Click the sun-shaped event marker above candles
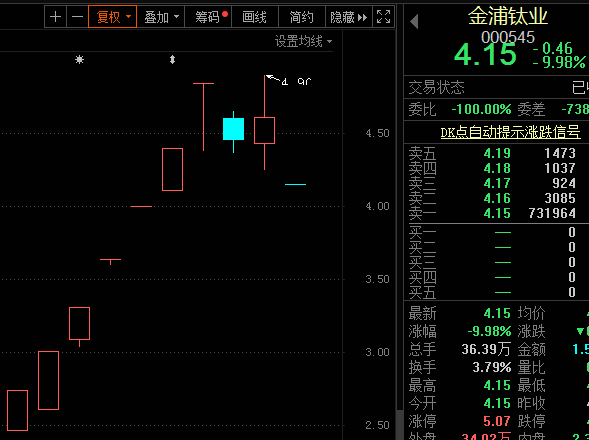Screen dimensions: 589x440 [x=79, y=59]
